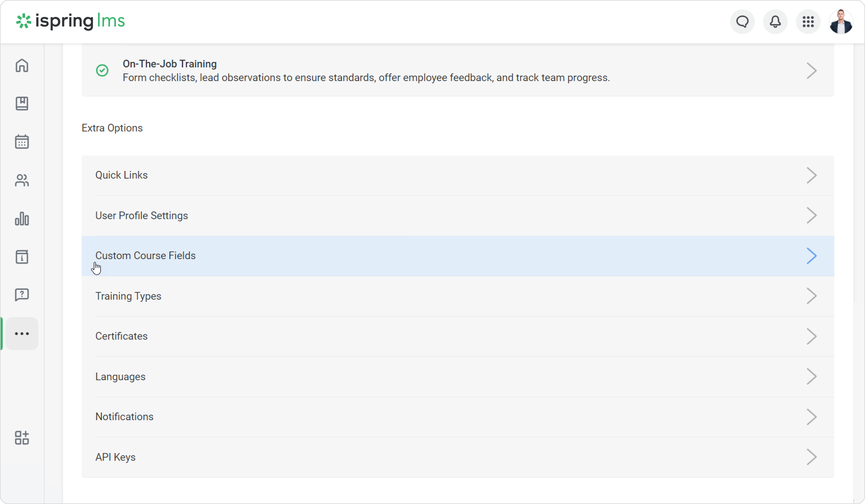
Task: Open the Reports bar chart icon
Action: [22, 219]
